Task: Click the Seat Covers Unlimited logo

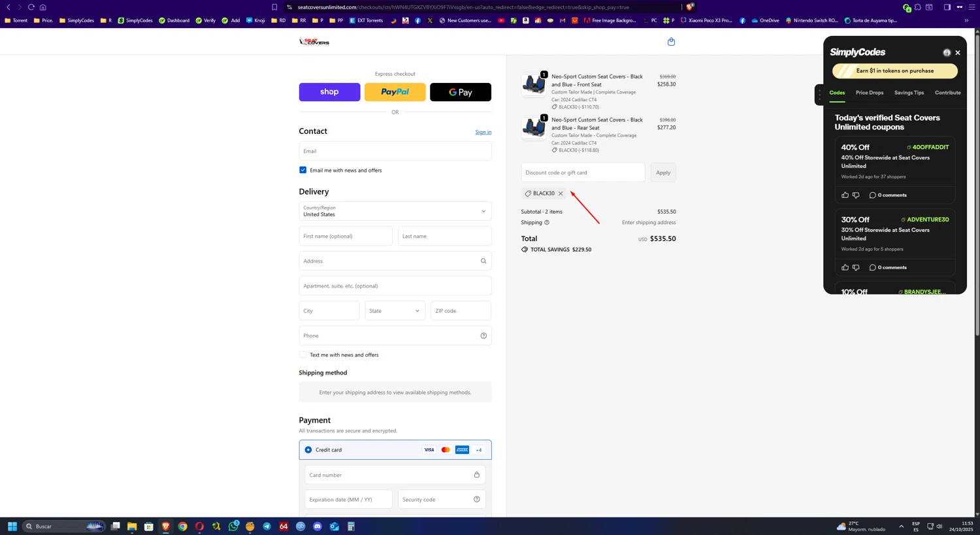Action: click(x=314, y=42)
